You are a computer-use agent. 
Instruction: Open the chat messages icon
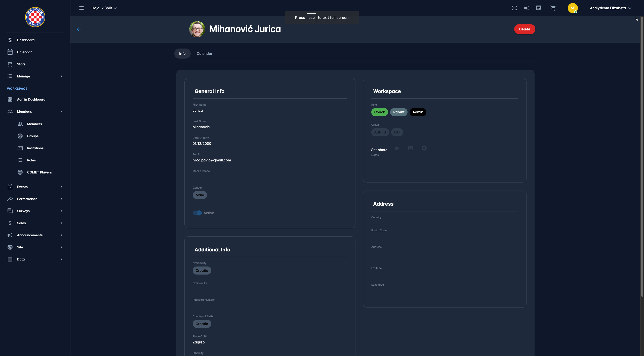click(538, 8)
